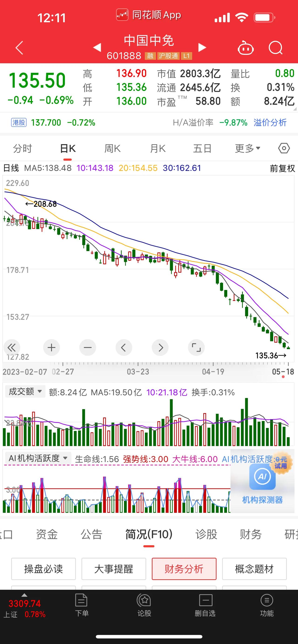Tap the 大牛线:6.00 indicator label
This screenshot has height=644, width=298.
coord(195,459)
